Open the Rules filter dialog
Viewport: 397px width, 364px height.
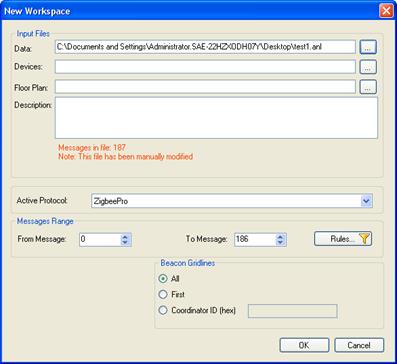[x=343, y=239]
